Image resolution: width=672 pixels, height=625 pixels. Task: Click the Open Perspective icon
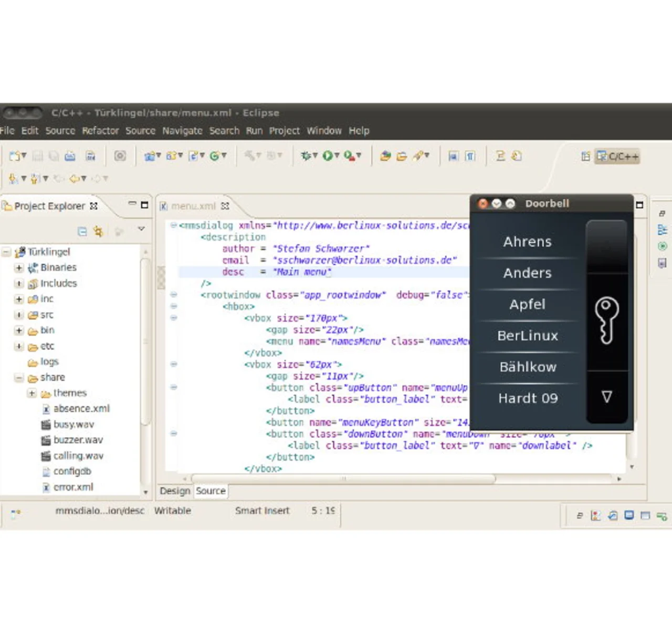click(x=585, y=157)
